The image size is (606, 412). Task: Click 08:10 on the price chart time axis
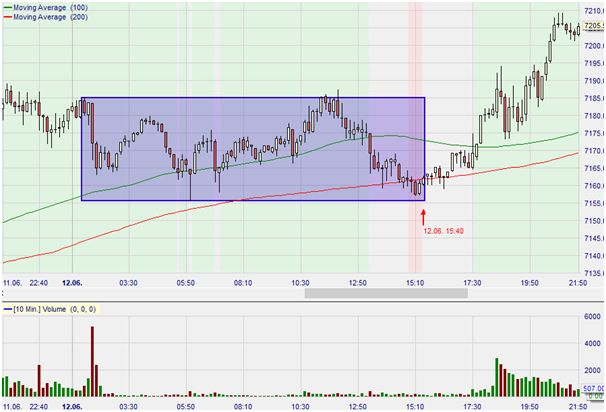243,283
